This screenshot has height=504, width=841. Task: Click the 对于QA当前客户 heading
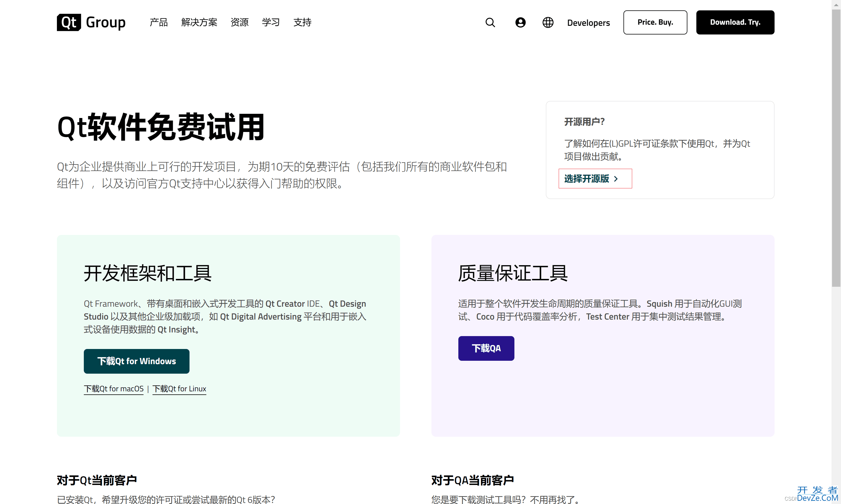pos(472,480)
